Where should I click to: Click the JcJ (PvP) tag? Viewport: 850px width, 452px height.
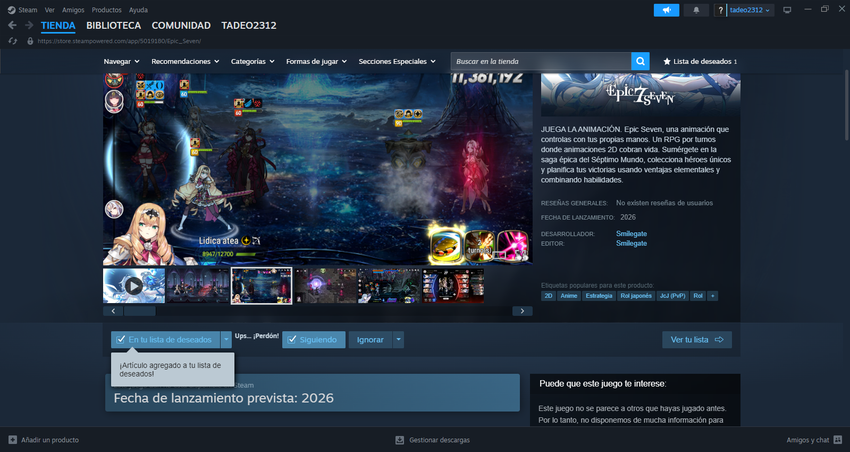tap(672, 296)
